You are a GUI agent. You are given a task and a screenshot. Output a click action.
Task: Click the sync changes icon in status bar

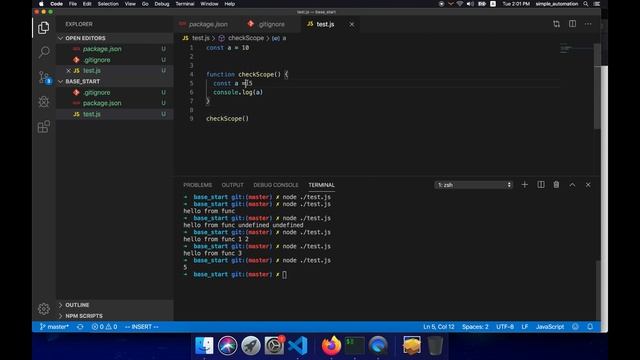80,327
